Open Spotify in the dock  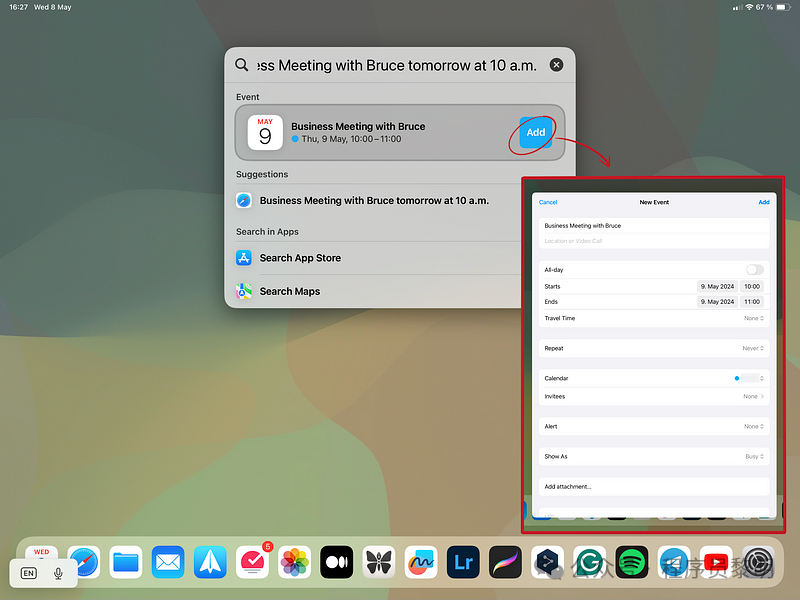tap(632, 562)
